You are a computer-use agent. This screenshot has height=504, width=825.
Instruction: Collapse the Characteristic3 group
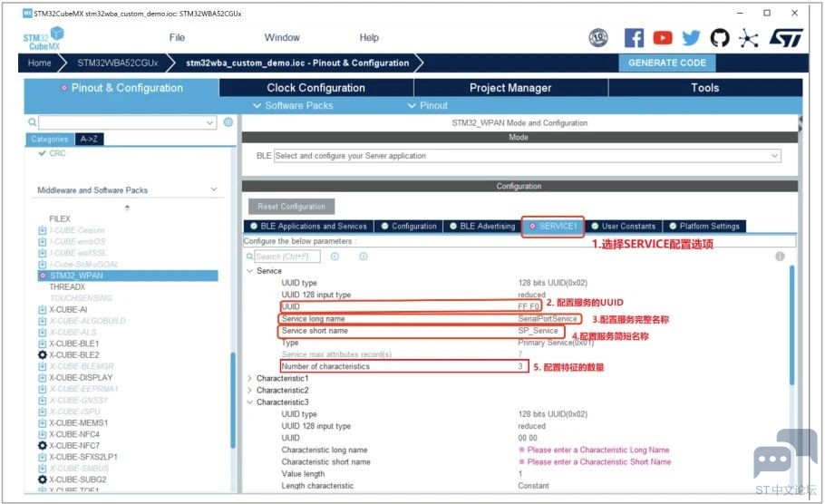tap(250, 402)
